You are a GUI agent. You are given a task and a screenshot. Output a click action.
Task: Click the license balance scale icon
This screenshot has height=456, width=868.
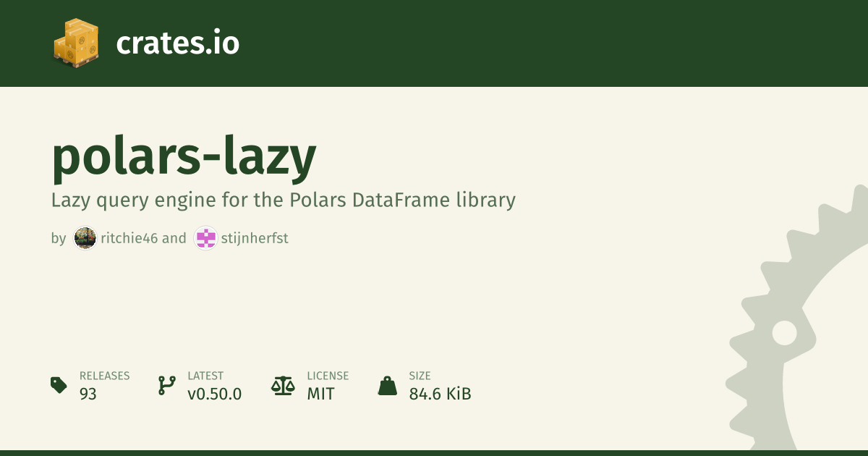[283, 385]
